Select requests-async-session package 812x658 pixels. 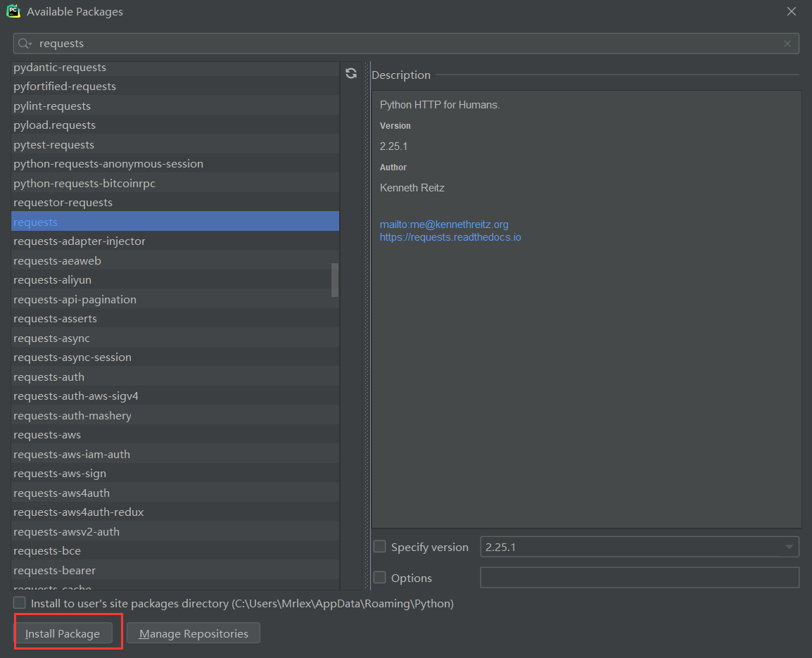click(175, 358)
